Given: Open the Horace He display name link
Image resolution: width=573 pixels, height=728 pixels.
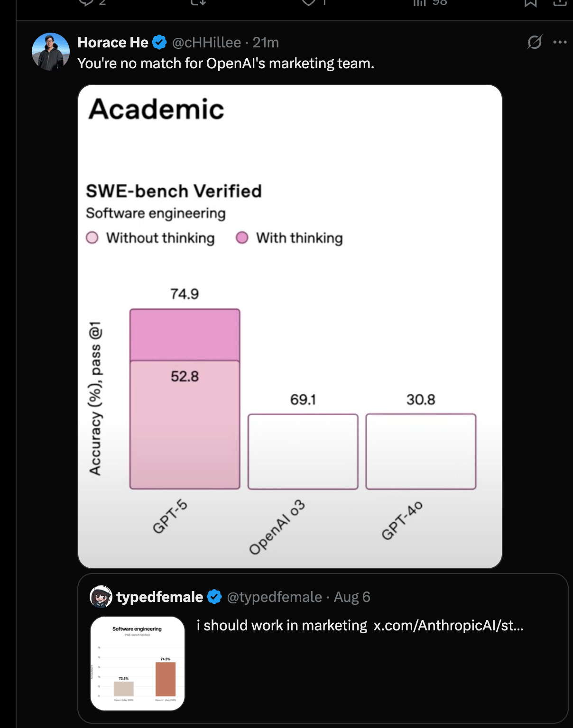Looking at the screenshot, I should click(113, 43).
